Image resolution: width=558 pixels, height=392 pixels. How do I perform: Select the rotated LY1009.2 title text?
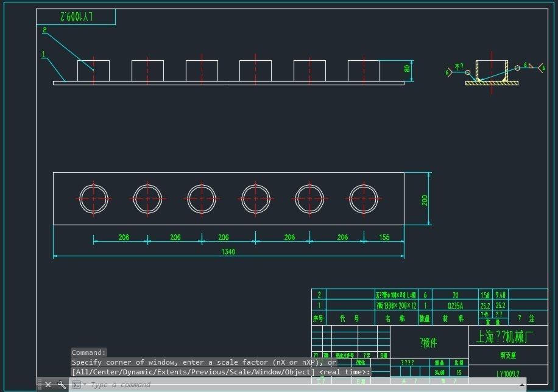tap(77, 16)
